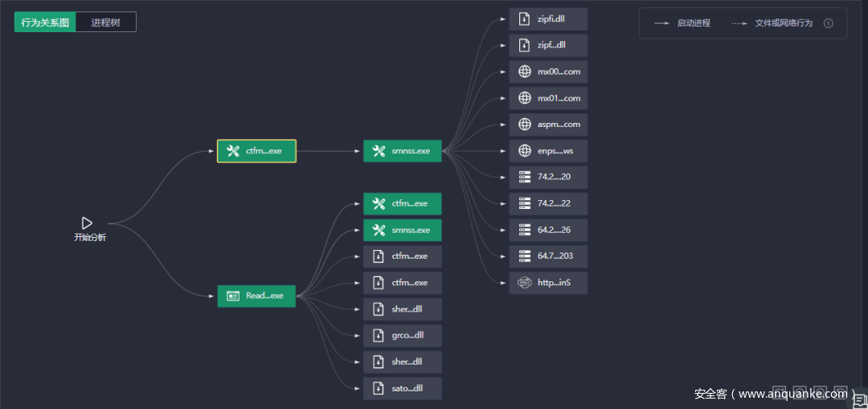The image size is (868, 409).
Task: Switch to the 行为关系图 tab
Action: point(45,22)
